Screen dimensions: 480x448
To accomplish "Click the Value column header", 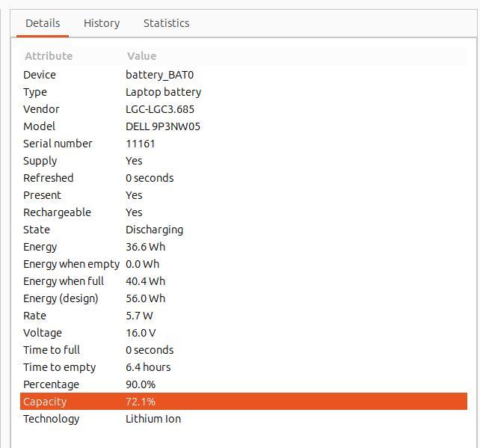I will [x=295, y=56].
